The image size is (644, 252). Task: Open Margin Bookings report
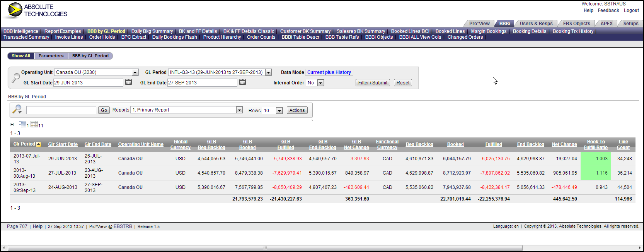click(489, 31)
